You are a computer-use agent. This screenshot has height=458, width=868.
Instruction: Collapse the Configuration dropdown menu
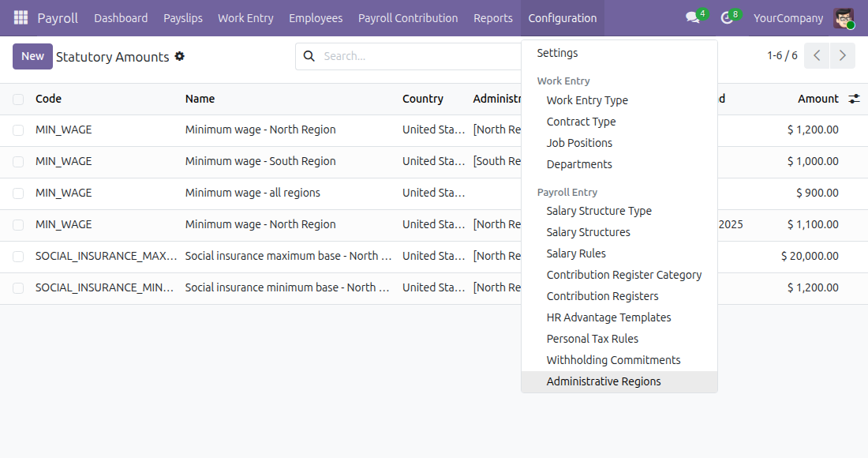[x=563, y=17]
